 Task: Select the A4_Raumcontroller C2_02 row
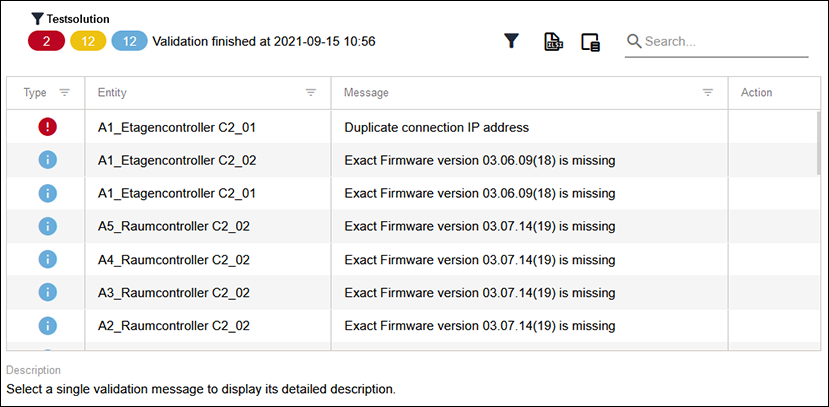pos(411,260)
